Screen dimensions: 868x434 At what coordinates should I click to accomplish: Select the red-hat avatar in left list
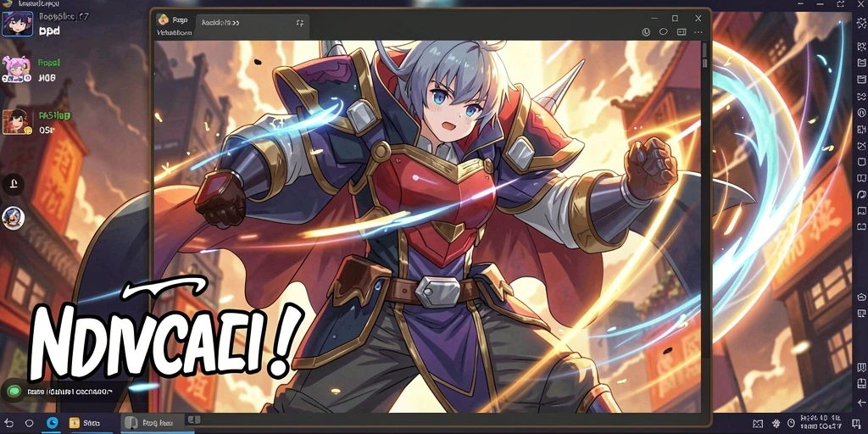coord(17,122)
